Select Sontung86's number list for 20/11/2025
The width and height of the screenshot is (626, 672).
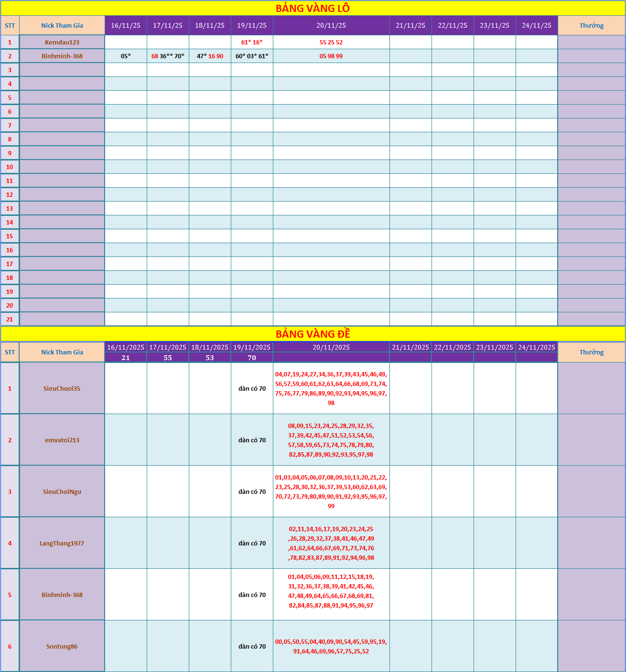tap(331, 646)
